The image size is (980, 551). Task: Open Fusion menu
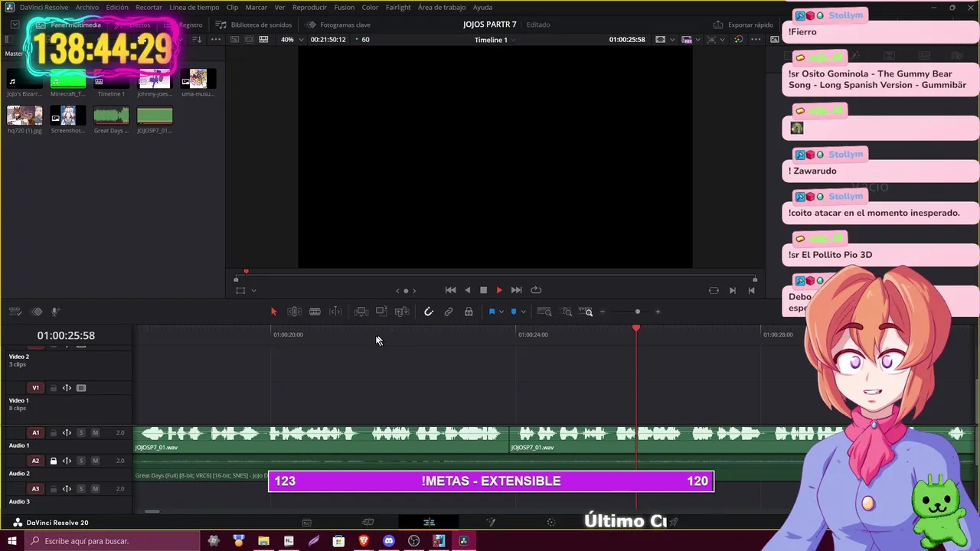click(345, 8)
